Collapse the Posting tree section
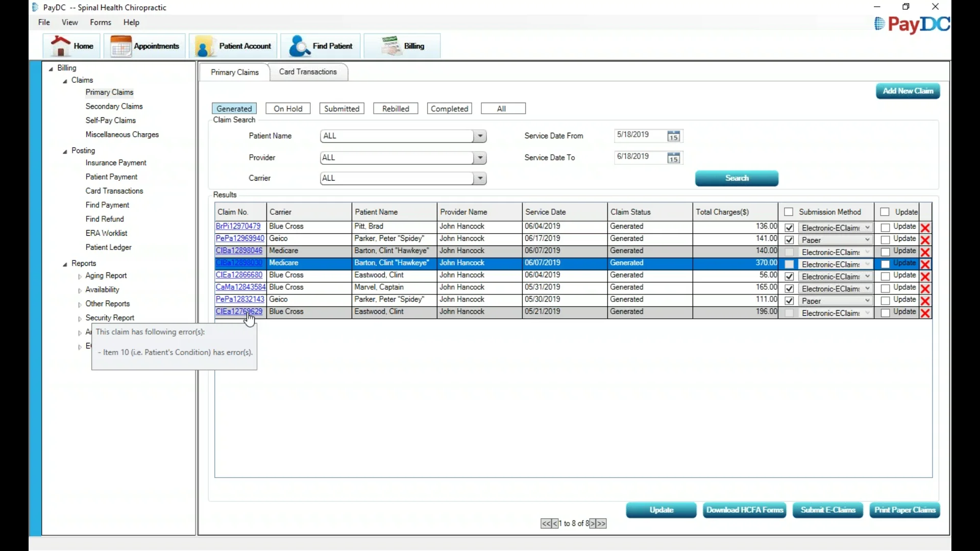980x551 pixels. [65, 152]
